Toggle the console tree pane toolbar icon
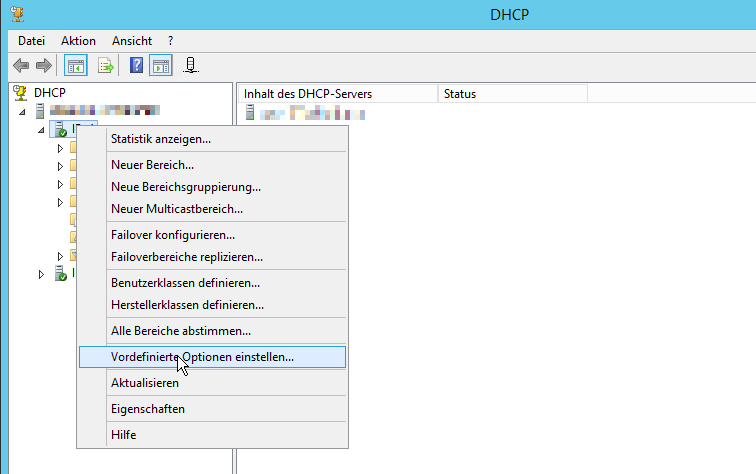This screenshot has height=474, width=756. coord(75,66)
